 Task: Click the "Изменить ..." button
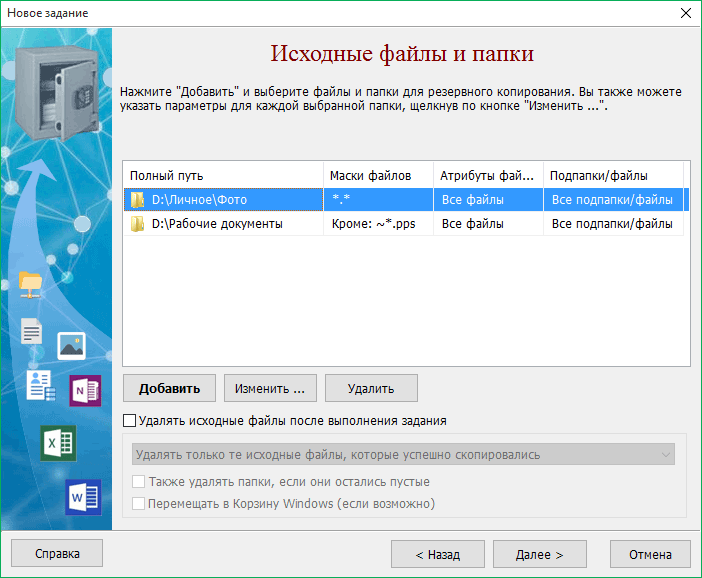270,388
